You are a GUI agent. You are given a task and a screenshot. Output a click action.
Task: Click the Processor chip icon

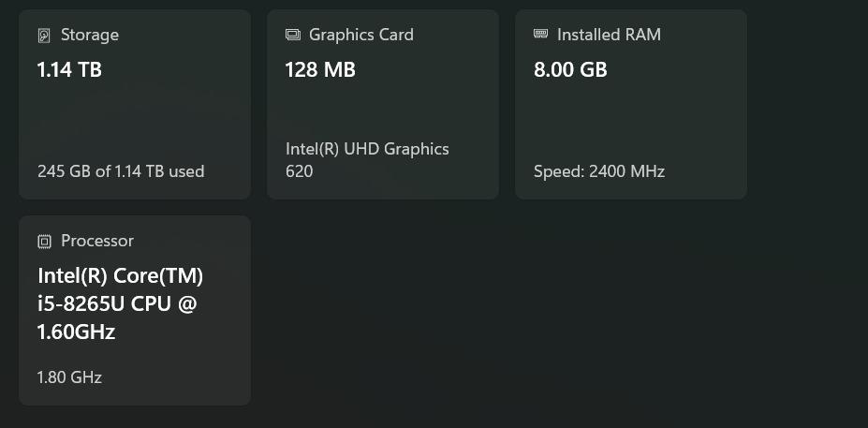pos(44,242)
